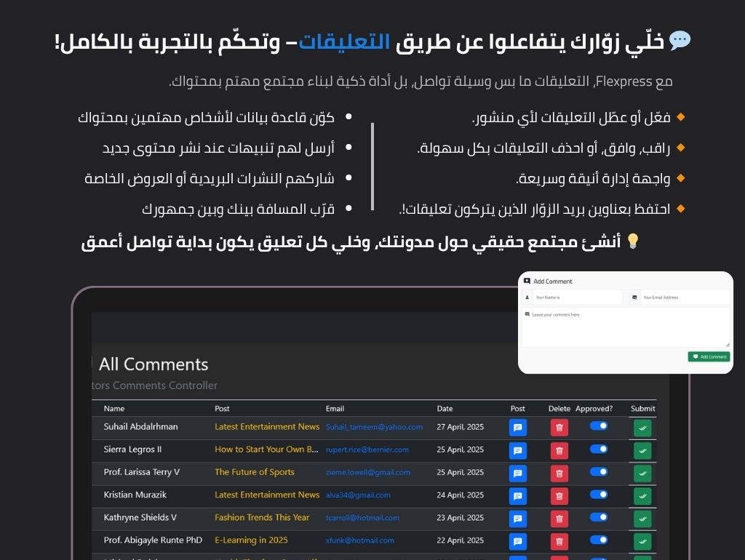Image resolution: width=745 pixels, height=560 pixels.
Task: Disable the Approved switch for Prof. Larissa Terry V
Action: tap(599, 471)
